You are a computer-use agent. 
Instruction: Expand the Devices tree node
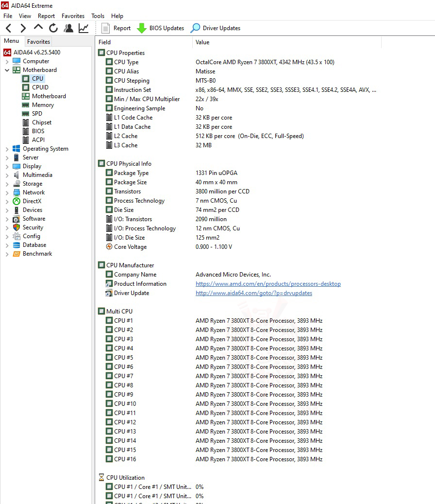7,210
